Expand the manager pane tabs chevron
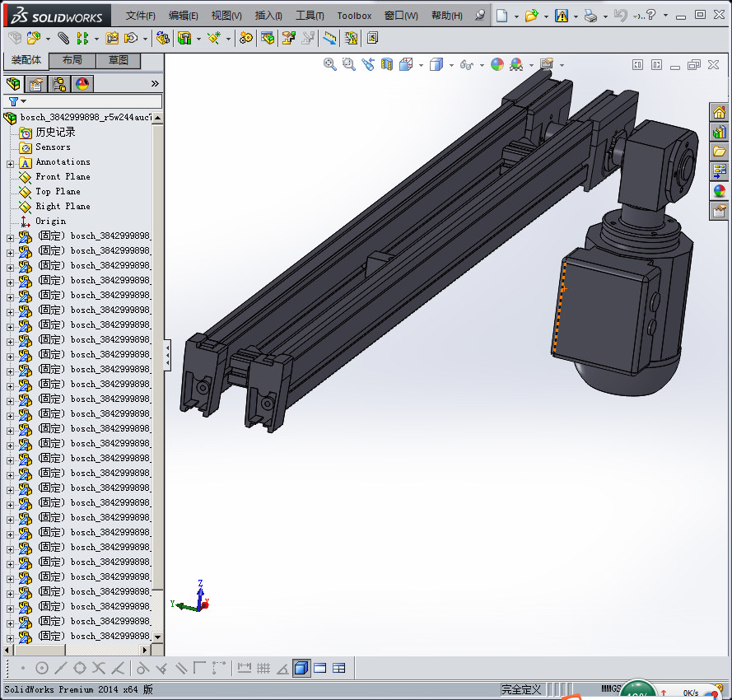 (155, 84)
